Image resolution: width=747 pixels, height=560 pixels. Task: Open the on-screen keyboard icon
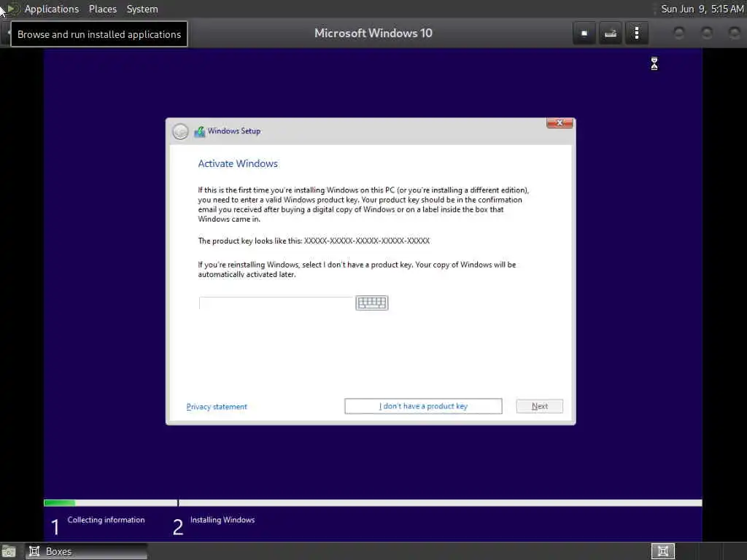point(371,303)
